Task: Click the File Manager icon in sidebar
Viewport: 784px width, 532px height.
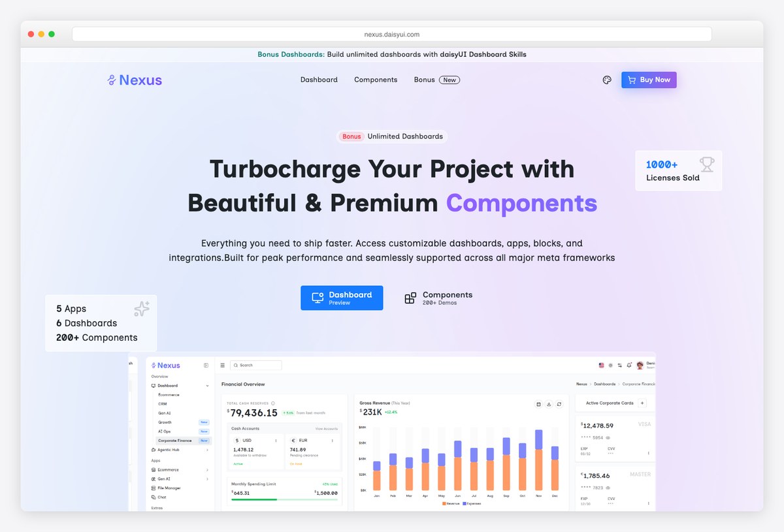Action: 154,488
